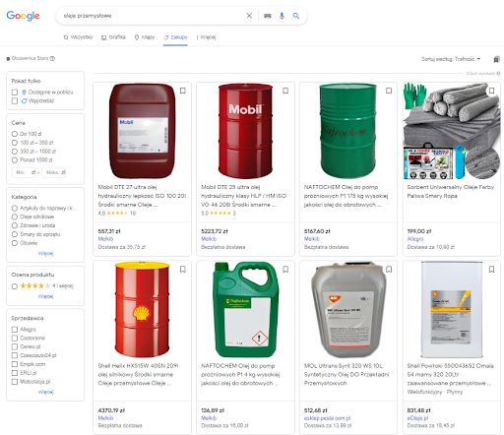The width and height of the screenshot is (504, 435).
Task: Click the minimum price input
Action: [x=24, y=172]
